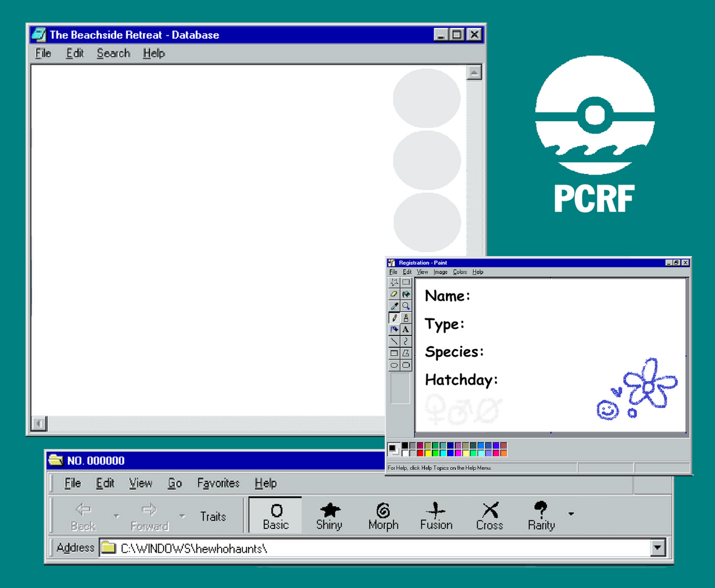
Task: Click the Forward arrow button
Action: (x=149, y=516)
